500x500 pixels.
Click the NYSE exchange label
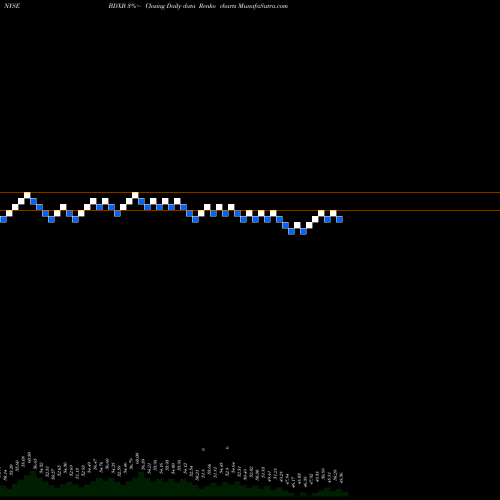[x=12, y=6]
